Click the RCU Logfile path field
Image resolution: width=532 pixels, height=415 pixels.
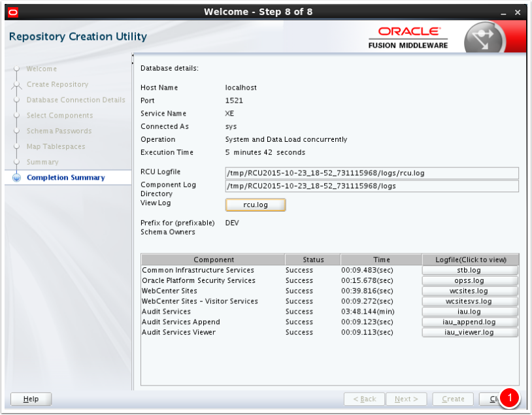(x=371, y=173)
